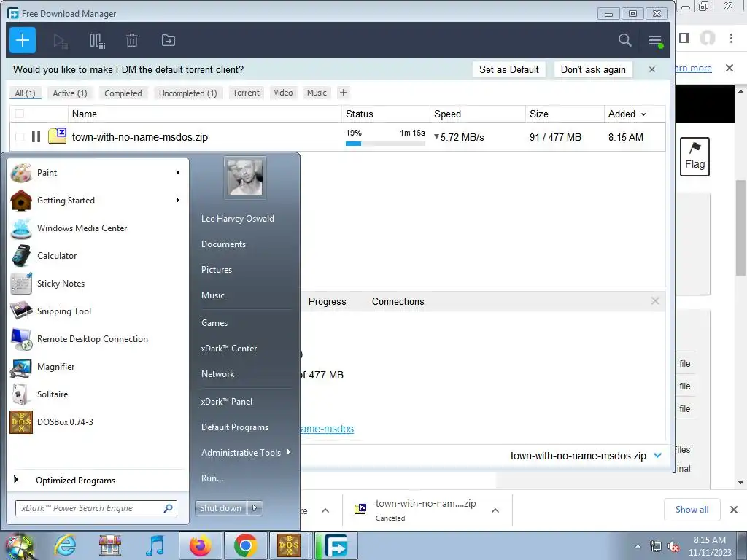Open shut down options arrow

point(255,508)
